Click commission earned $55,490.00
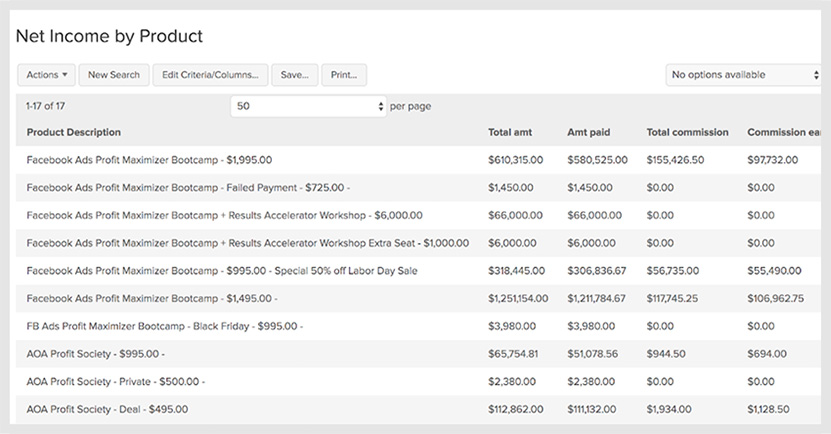The height and width of the screenshot is (434, 831). pyautogui.click(x=774, y=271)
